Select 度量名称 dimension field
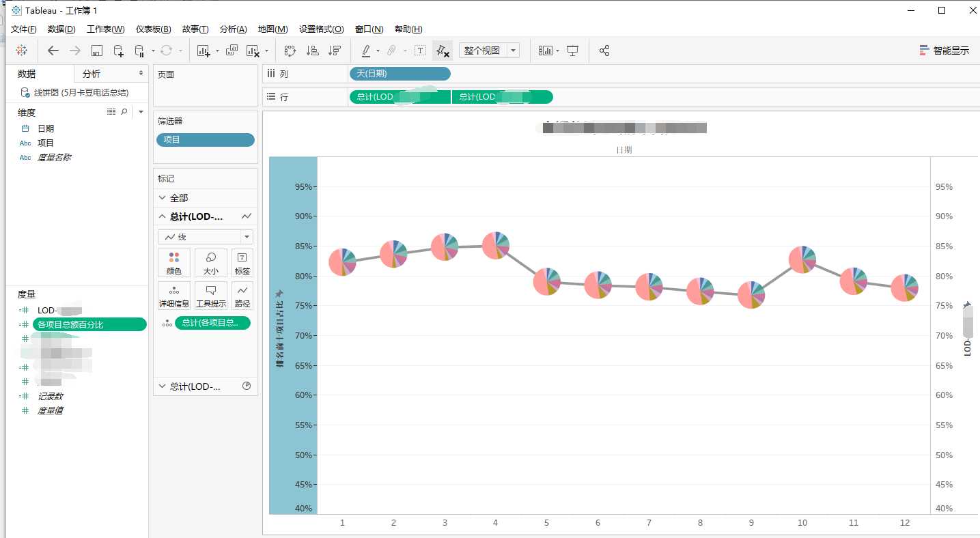 (x=54, y=157)
